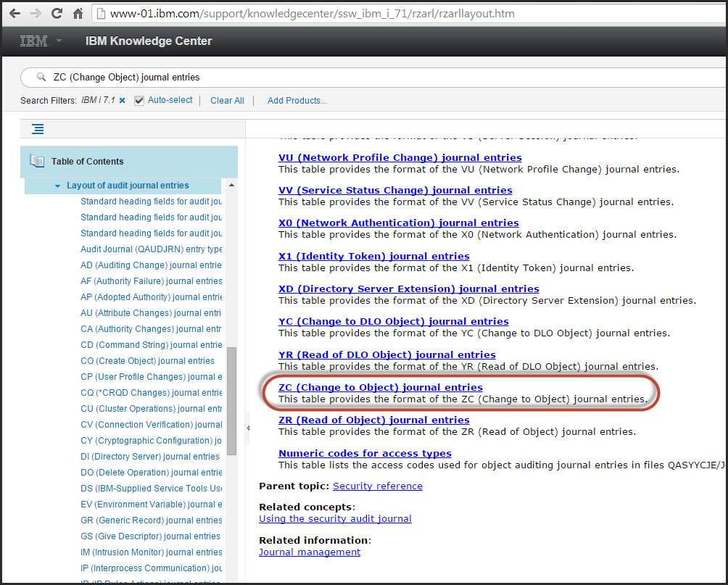Open ZR (Read of Object) journal entries

[374, 420]
